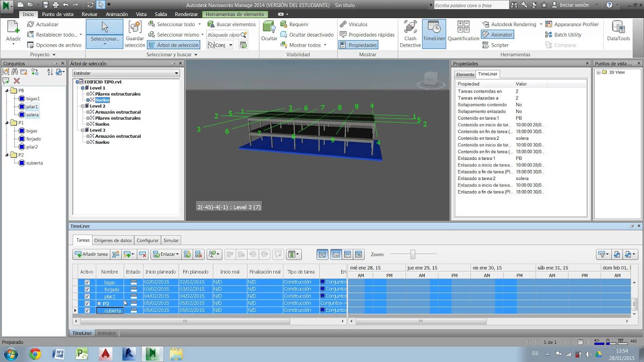This screenshot has height=362, width=644.
Task: Open Chrome from the Windows taskbar
Action: tap(35, 354)
